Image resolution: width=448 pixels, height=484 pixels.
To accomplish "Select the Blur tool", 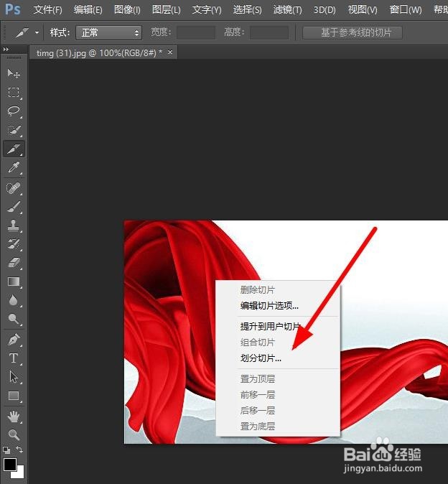I will [x=14, y=300].
